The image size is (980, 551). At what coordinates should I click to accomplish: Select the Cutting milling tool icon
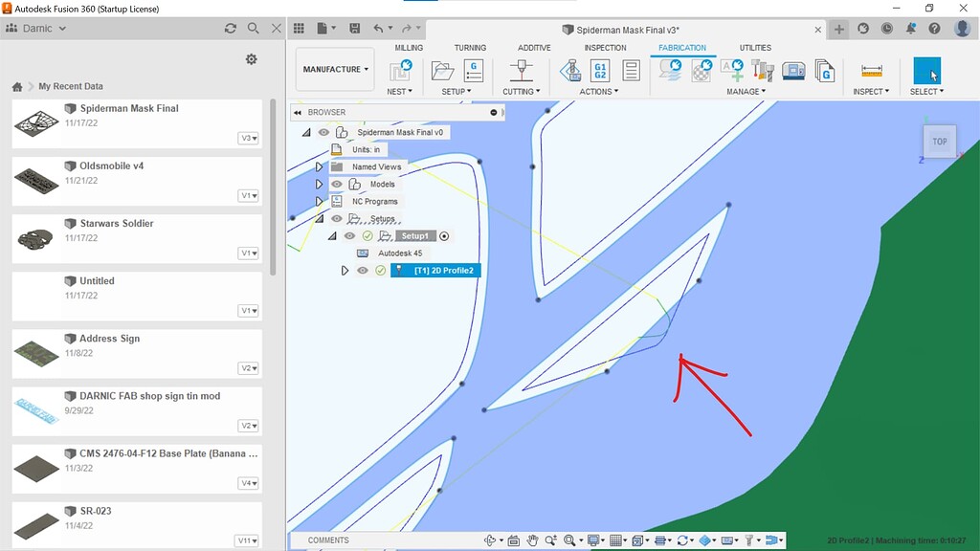pyautogui.click(x=521, y=70)
